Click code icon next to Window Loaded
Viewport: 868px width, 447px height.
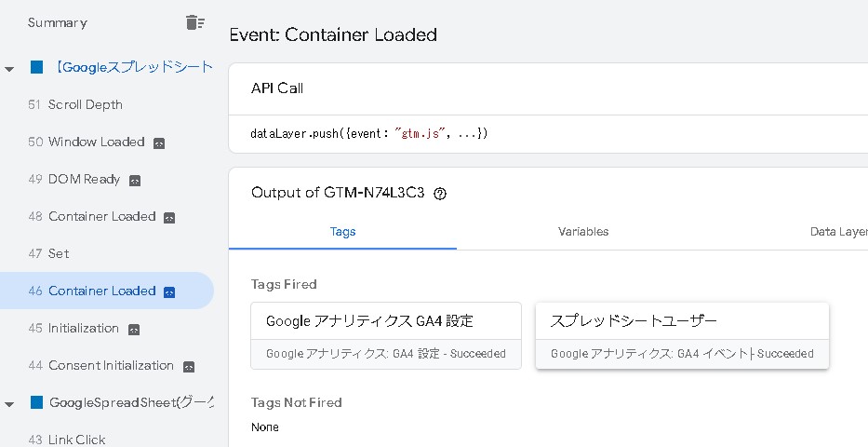[159, 143]
